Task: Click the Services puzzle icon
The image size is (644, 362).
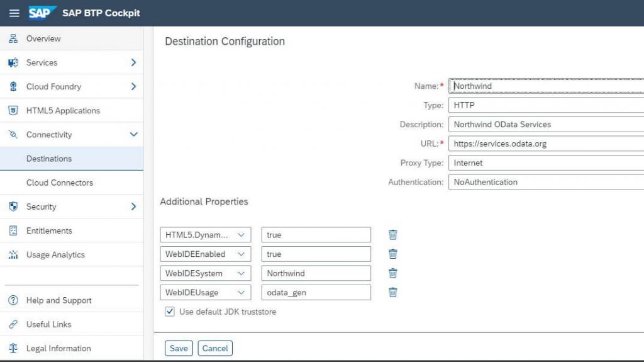Action: coord(13,62)
